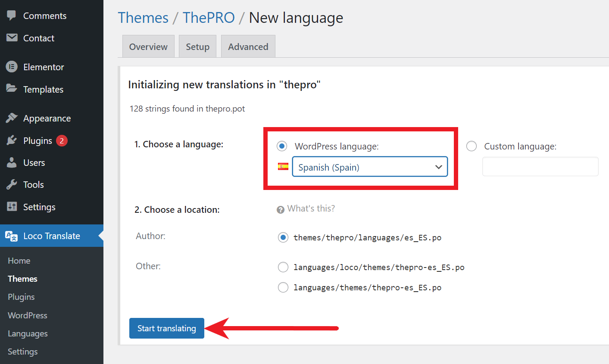The height and width of the screenshot is (364, 609).
Task: Click the Settings sliders icon
Action: pyautogui.click(x=12, y=207)
